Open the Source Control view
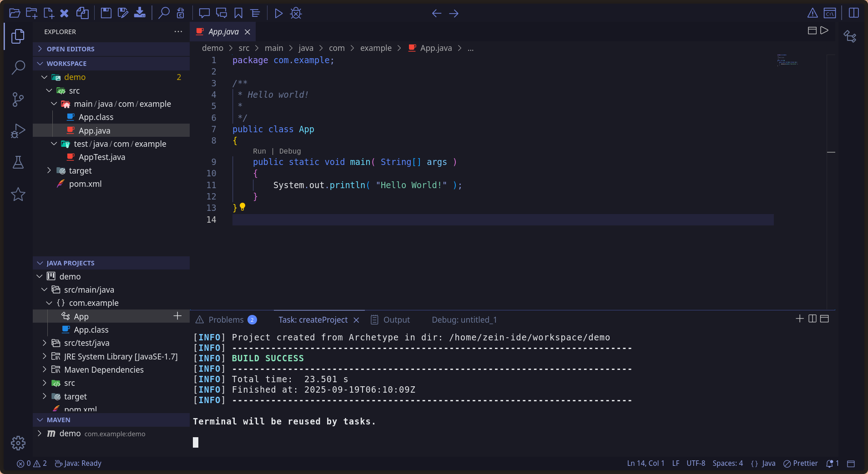The width and height of the screenshot is (868, 474). pos(18,99)
